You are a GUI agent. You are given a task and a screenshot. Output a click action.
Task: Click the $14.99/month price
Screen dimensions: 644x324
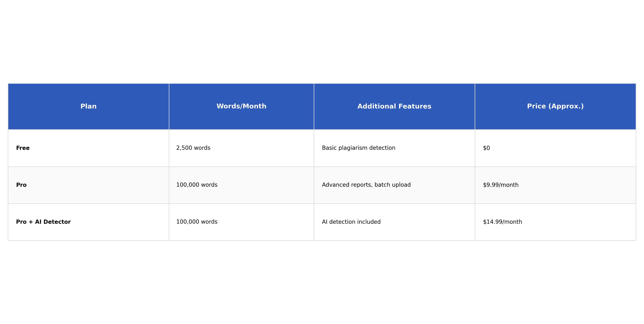[502, 222]
